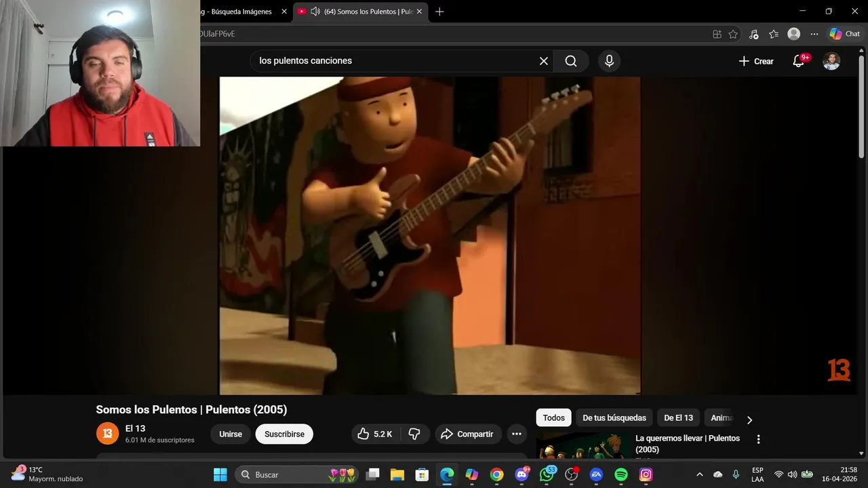The height and width of the screenshot is (488, 868).
Task: Open File Explorer from the taskbar
Action: point(397,474)
